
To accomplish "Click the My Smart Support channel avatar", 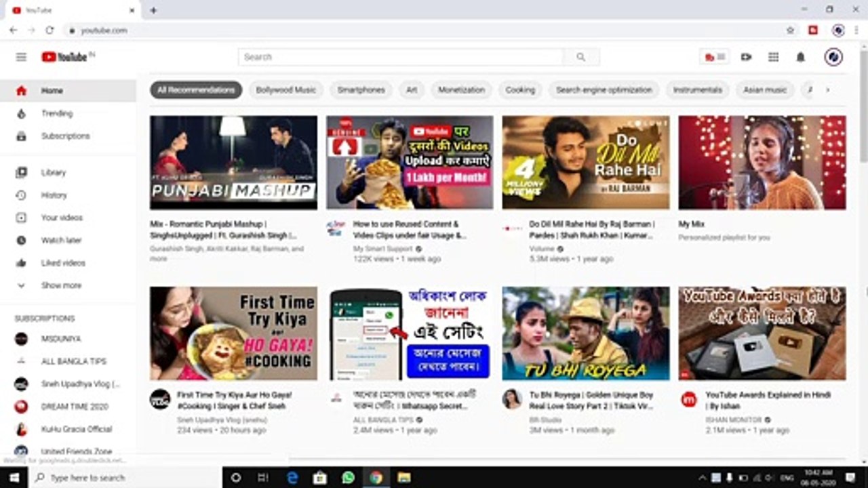I will [336, 228].
